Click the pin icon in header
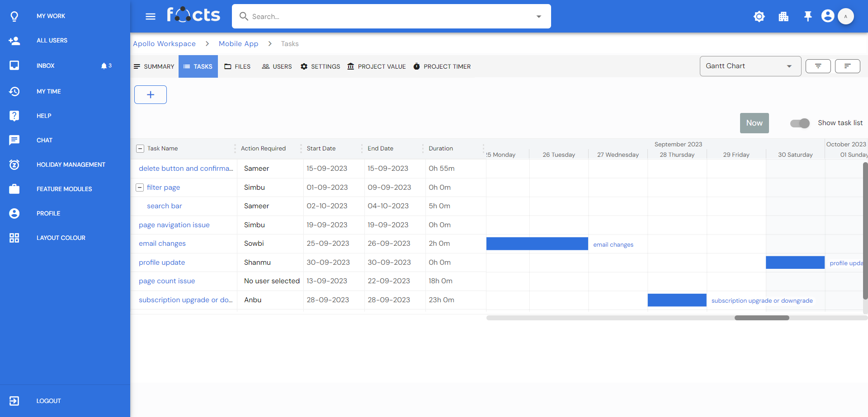Viewport: 868px width, 417px height. [x=808, y=17]
